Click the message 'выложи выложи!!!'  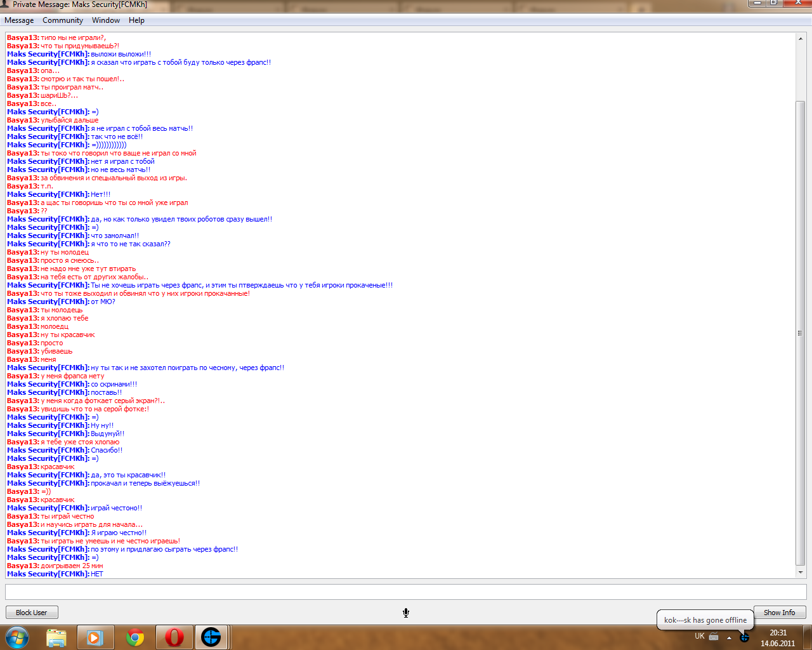(121, 54)
